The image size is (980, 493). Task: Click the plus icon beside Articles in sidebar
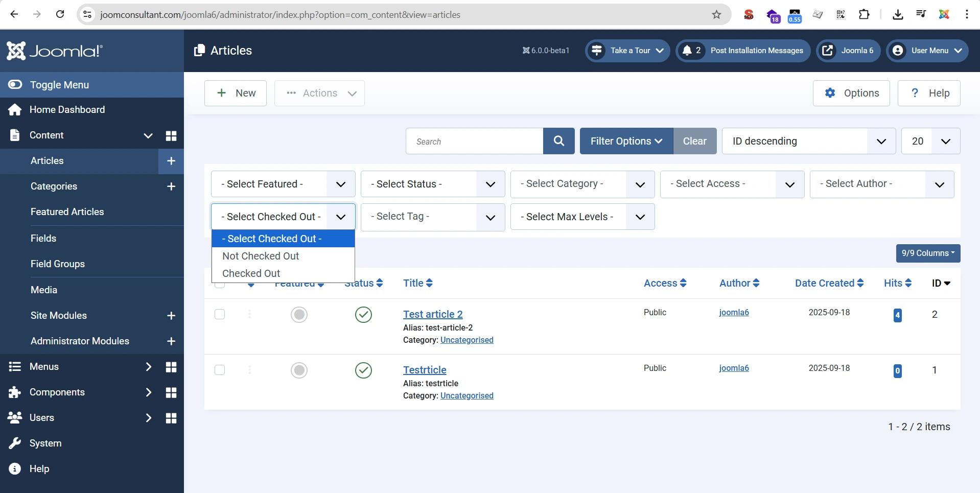[171, 161]
